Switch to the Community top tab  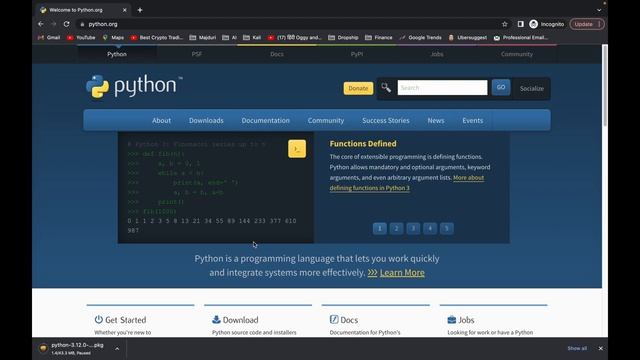pos(517,54)
